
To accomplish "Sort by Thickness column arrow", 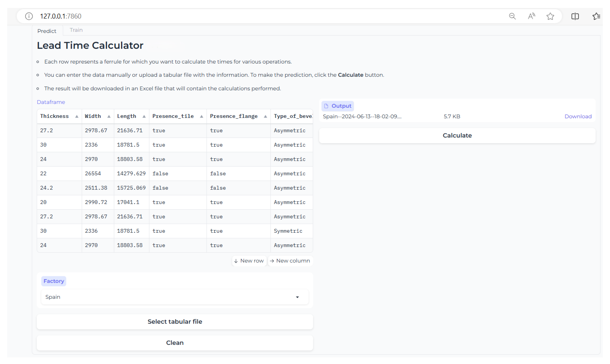I will pyautogui.click(x=77, y=116).
